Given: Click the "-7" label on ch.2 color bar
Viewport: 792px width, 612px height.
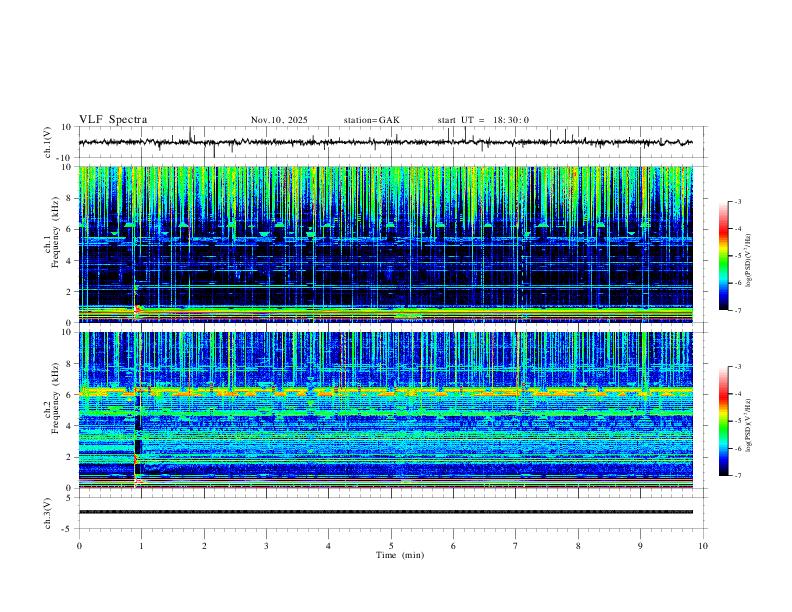Looking at the screenshot, I should pos(738,476).
